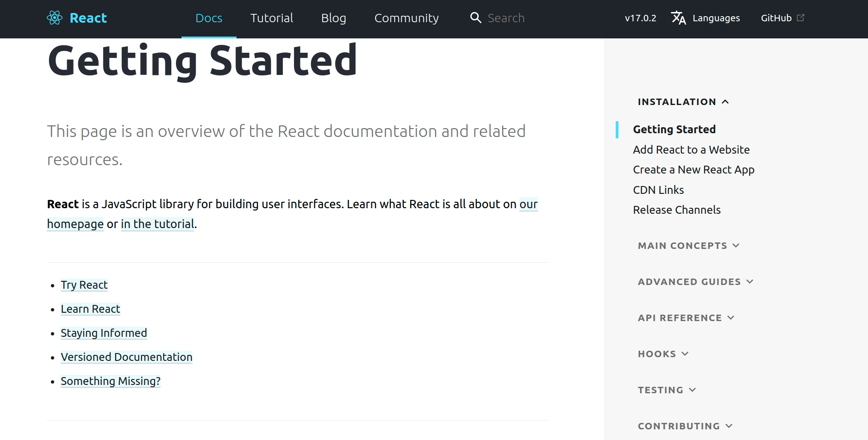Select Getting Started in sidebar

click(674, 130)
